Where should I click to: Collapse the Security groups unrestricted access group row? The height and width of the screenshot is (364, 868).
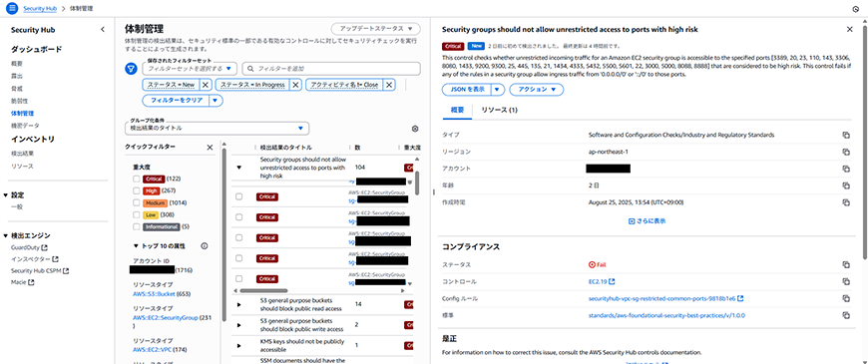pos(239,168)
